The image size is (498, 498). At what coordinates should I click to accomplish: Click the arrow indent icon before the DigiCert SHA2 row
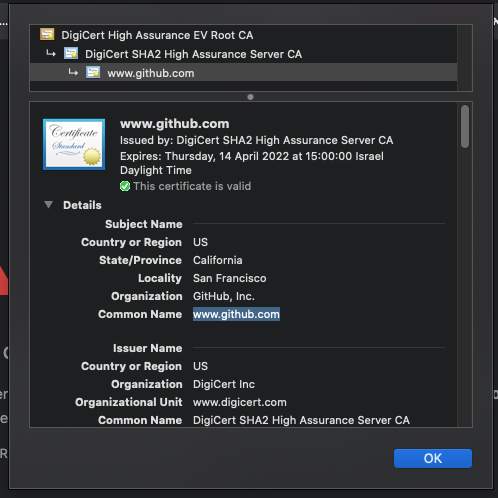(51, 53)
